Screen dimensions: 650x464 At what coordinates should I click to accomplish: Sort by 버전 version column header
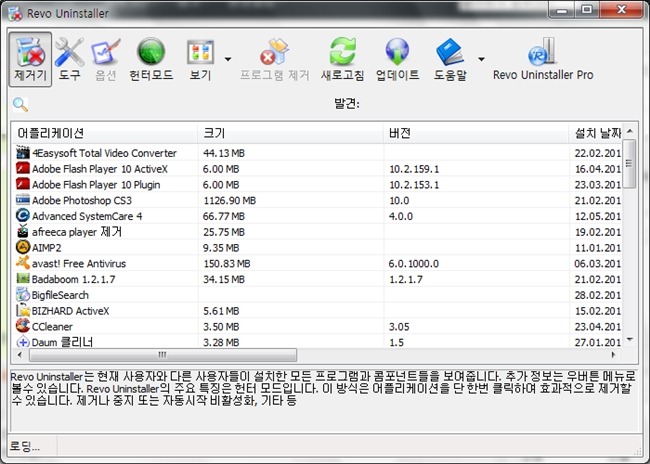pos(476,133)
